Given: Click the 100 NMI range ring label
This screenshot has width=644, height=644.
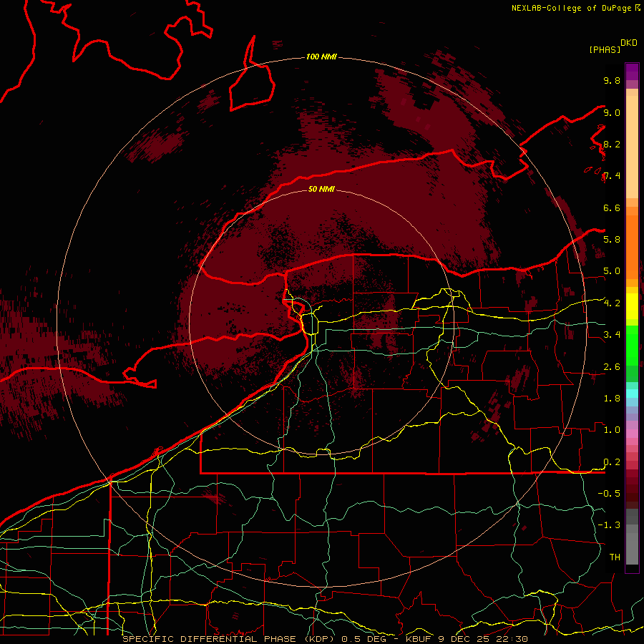Looking at the screenshot, I should click(x=321, y=57).
